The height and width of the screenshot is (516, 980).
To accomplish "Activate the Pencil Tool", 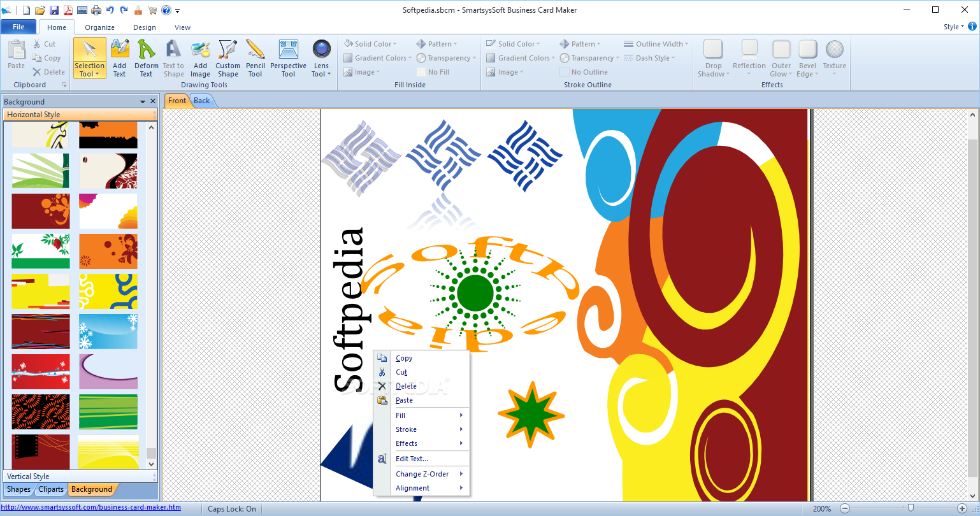I will 256,58.
